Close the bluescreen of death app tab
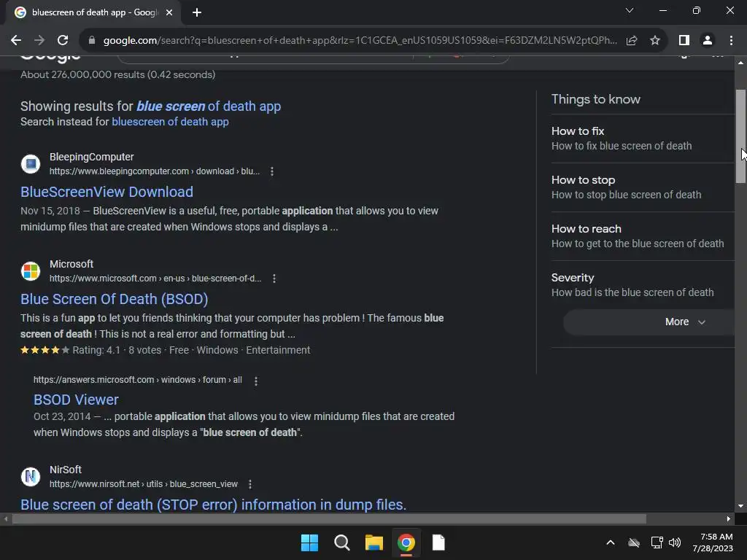The width and height of the screenshot is (747, 560). point(169,12)
